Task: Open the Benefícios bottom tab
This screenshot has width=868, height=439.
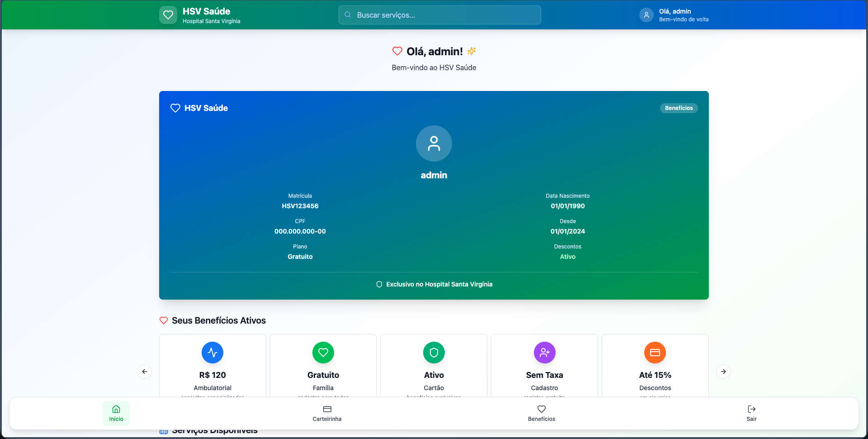Action: pos(542,413)
